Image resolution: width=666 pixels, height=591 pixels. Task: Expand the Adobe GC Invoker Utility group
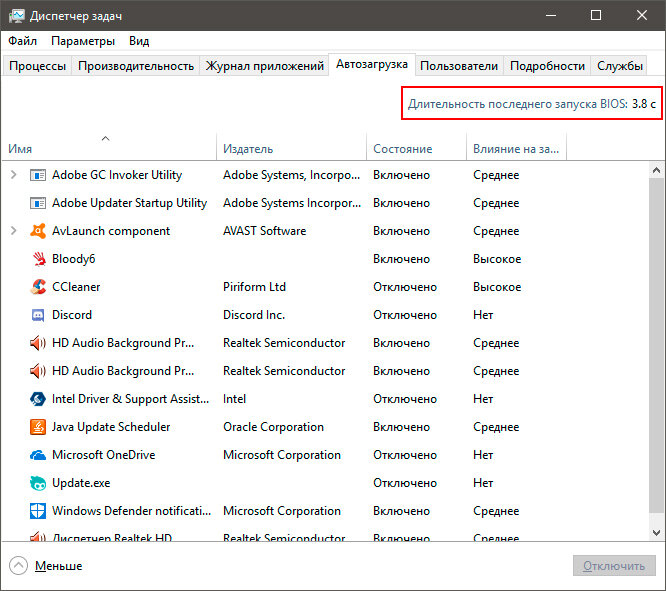point(14,175)
